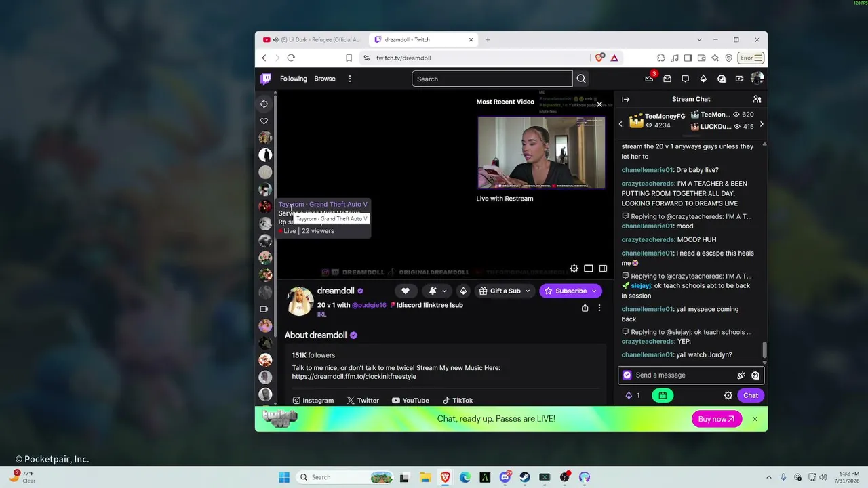Screen dimensions: 868x488
Task: Click Browse in the Twitch nav
Action: (x=325, y=79)
